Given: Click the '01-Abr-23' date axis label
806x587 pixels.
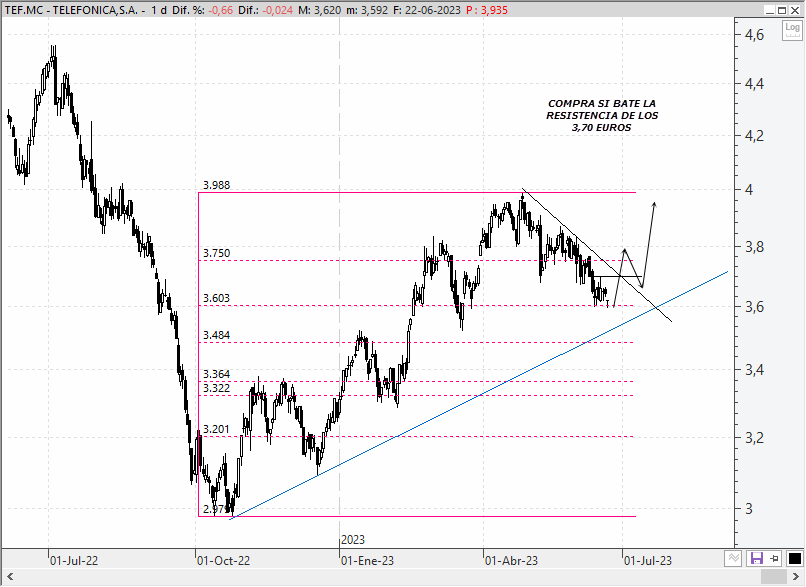Looking at the screenshot, I should [511, 560].
